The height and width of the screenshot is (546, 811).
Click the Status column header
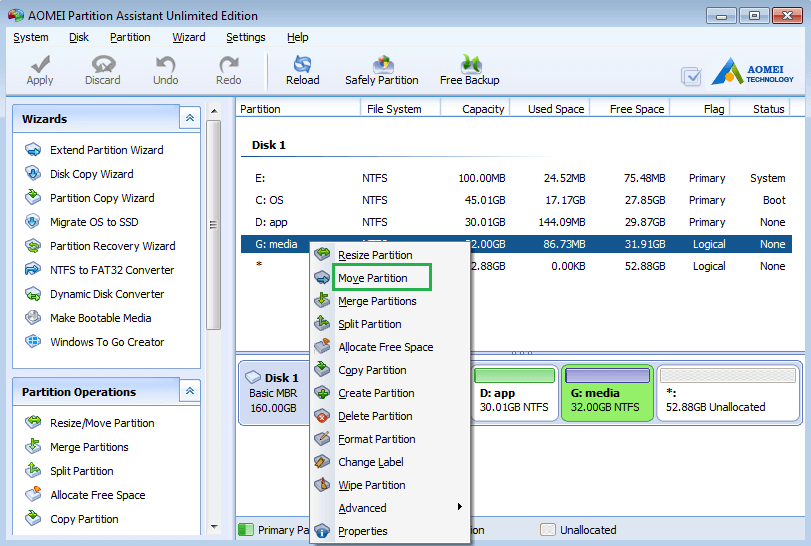click(x=760, y=109)
